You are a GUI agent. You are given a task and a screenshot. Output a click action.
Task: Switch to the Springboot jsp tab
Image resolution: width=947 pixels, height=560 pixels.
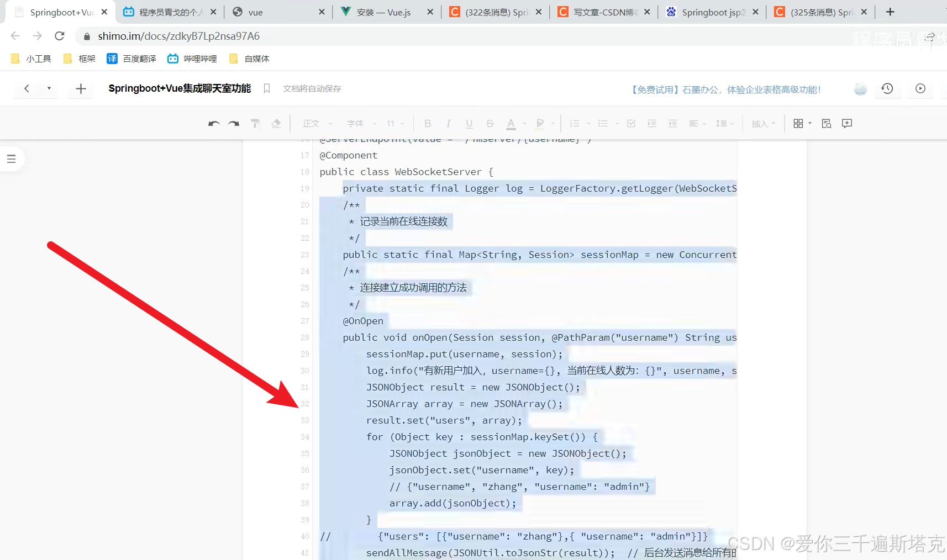(x=710, y=11)
